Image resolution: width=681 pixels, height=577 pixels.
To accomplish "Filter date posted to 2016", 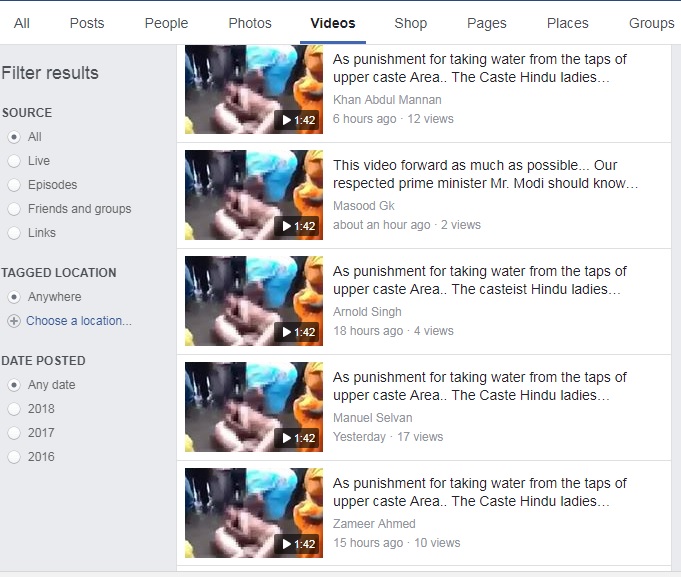I will pos(14,457).
